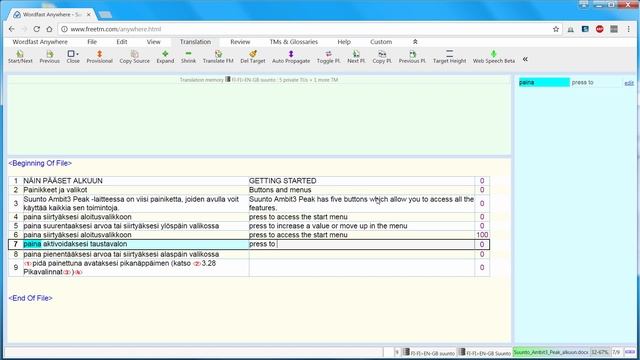Select the Translation tab
This screenshot has width=640, height=360.
click(195, 42)
